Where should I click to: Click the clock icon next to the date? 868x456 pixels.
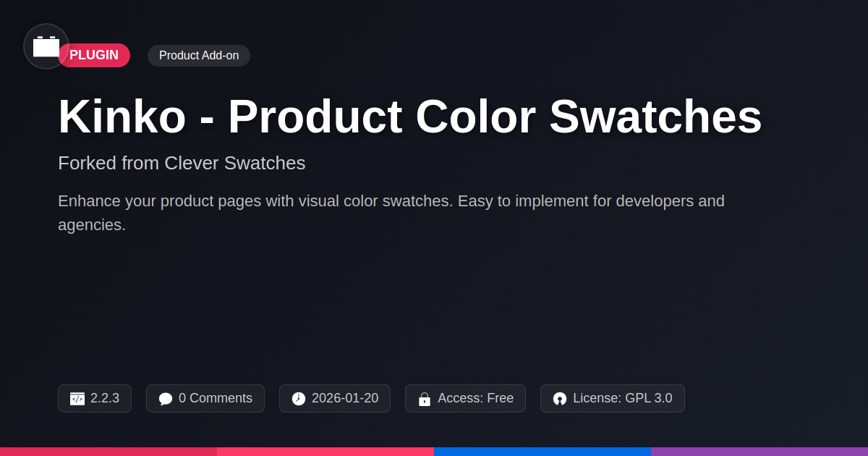[299, 399]
